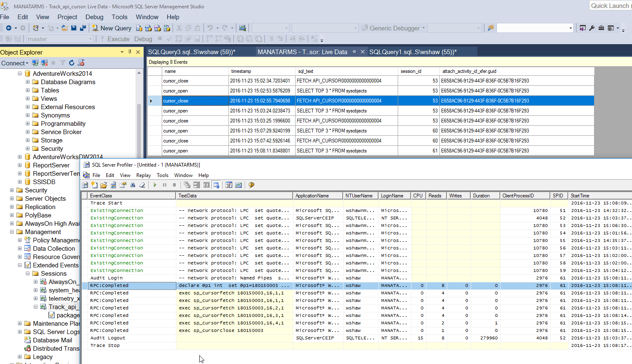Create a new trace in SQL Server Profiler

tap(85, 184)
